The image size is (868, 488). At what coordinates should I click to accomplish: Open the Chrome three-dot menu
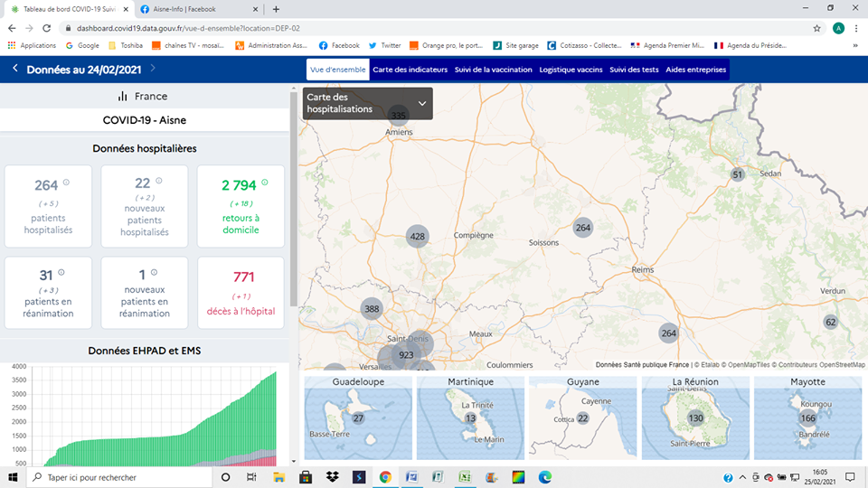click(x=857, y=28)
